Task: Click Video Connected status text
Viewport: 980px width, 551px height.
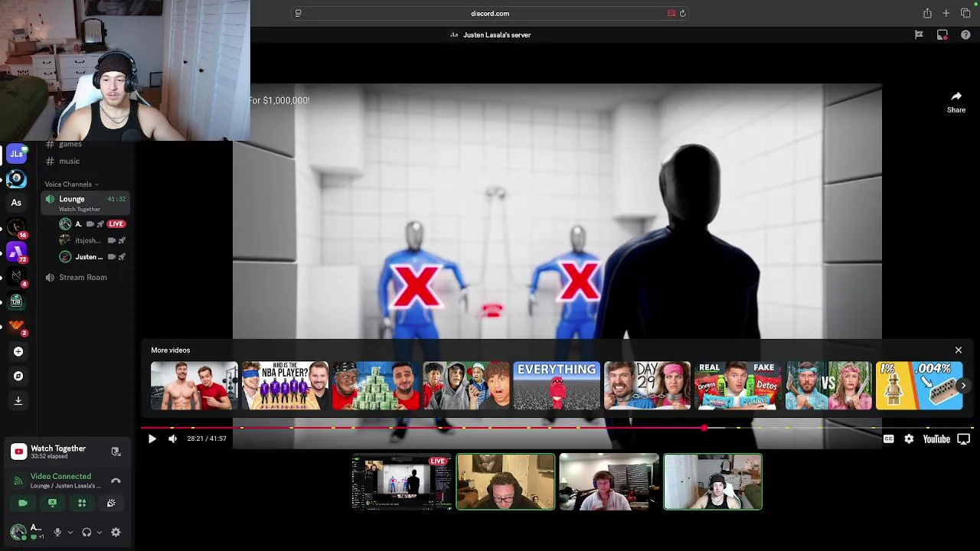Action: pyautogui.click(x=60, y=476)
